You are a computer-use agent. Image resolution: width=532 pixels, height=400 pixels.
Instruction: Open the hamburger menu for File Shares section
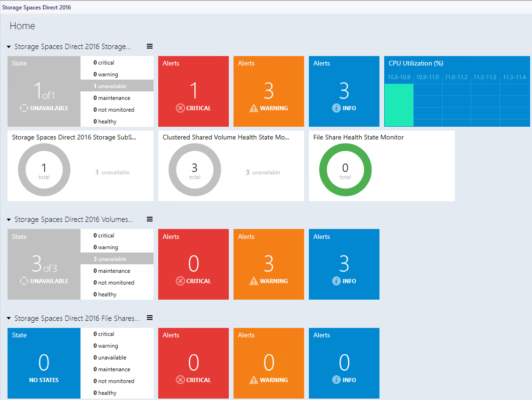(150, 318)
